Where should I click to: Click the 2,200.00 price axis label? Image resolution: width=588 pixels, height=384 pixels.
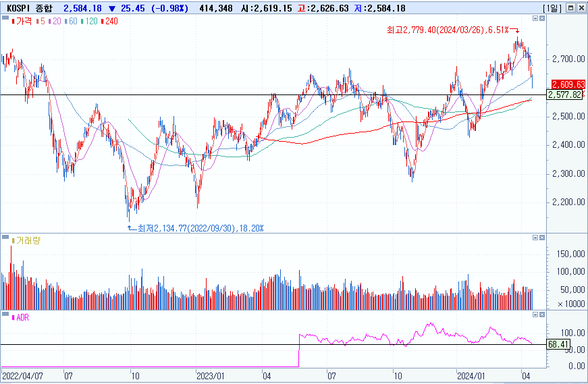pyautogui.click(x=568, y=202)
